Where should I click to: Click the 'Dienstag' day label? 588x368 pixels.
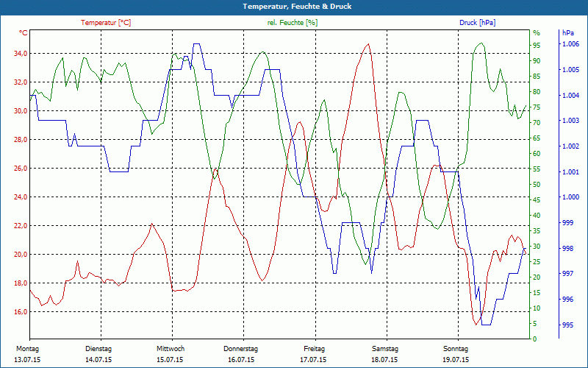[98, 349]
